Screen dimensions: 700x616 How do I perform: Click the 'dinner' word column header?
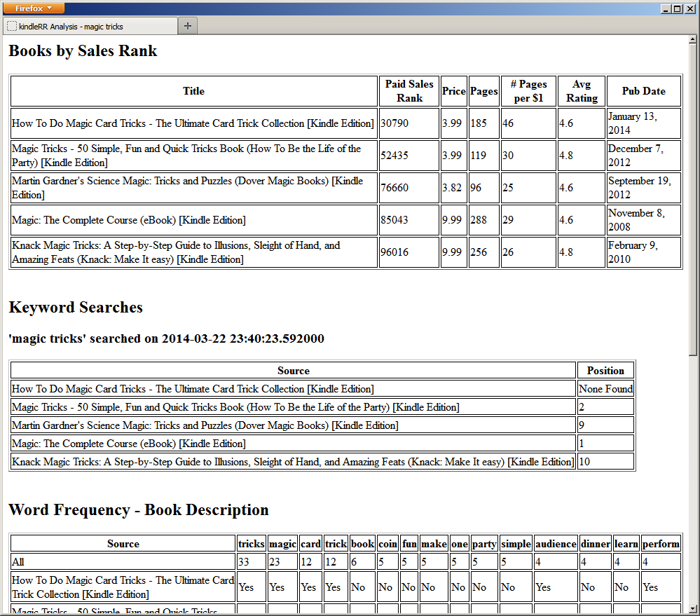point(596,544)
